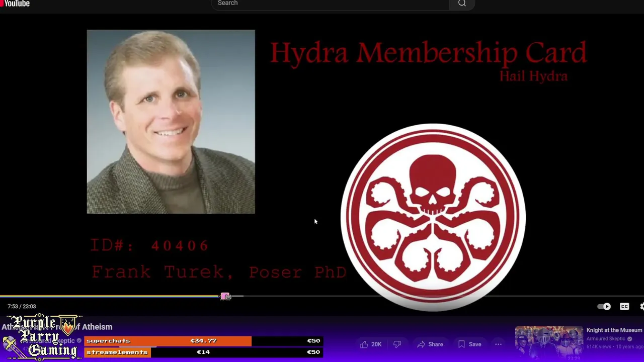Click the 'Hydra Membership Card' heading text
Viewport: 644px width, 362px height.
[429, 52]
